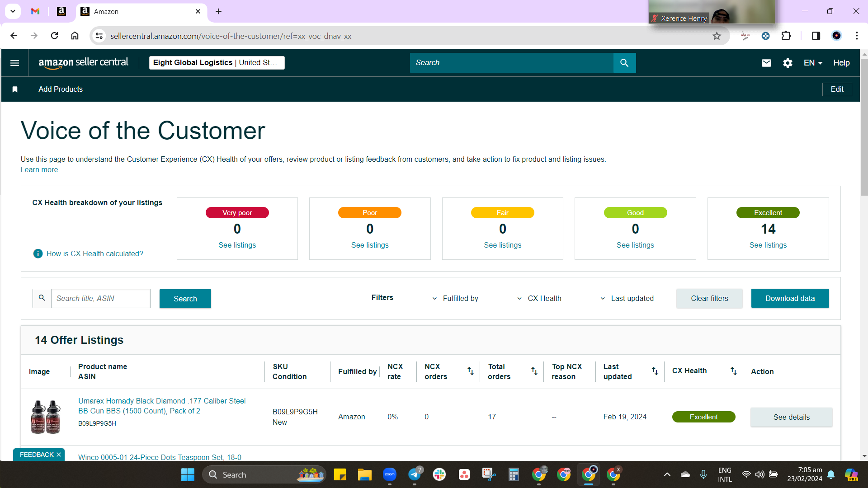Show hidden system tray icons
Viewport: 868px width, 488px height.
pyautogui.click(x=667, y=475)
